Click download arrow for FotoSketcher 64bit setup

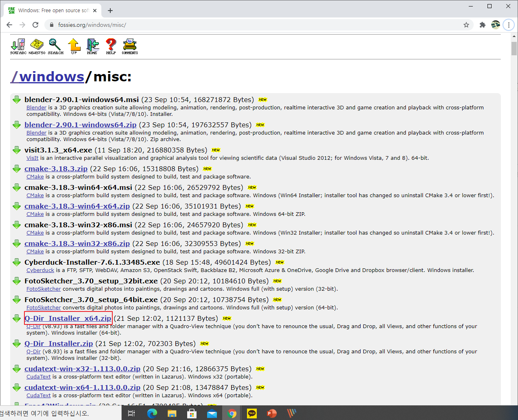point(17,300)
